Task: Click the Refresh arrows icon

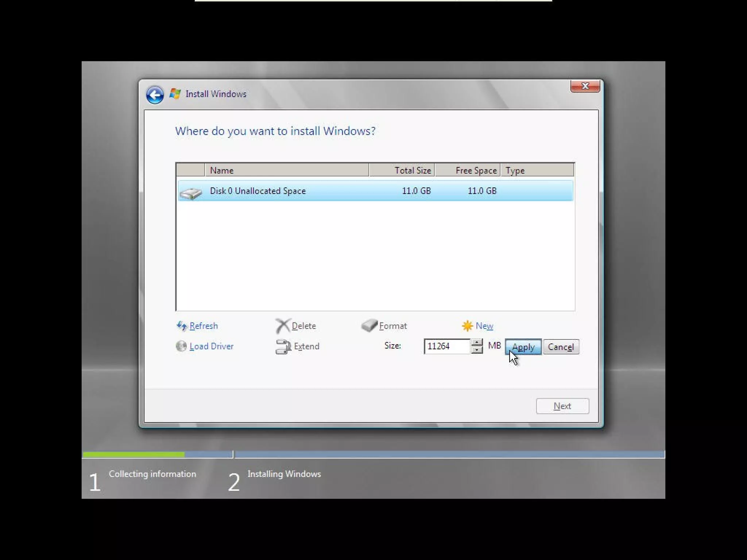Action: coord(182,326)
